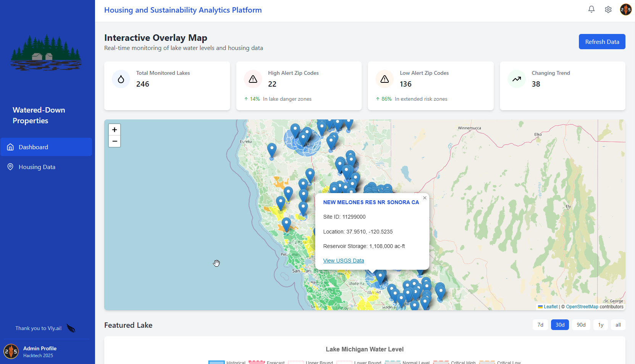Click the Admin Profile avatar in sidebar
Viewport: 635px width, 364px height.
[x=11, y=351]
